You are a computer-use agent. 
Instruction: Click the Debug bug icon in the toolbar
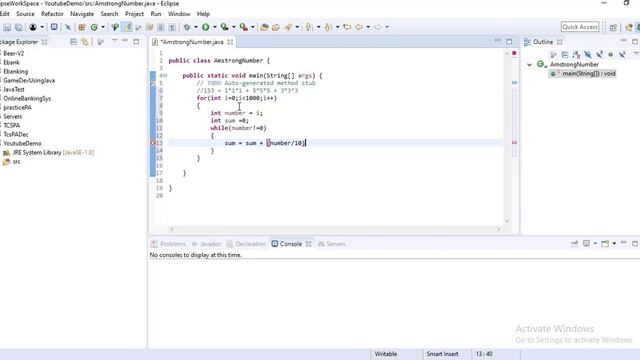[187, 27]
